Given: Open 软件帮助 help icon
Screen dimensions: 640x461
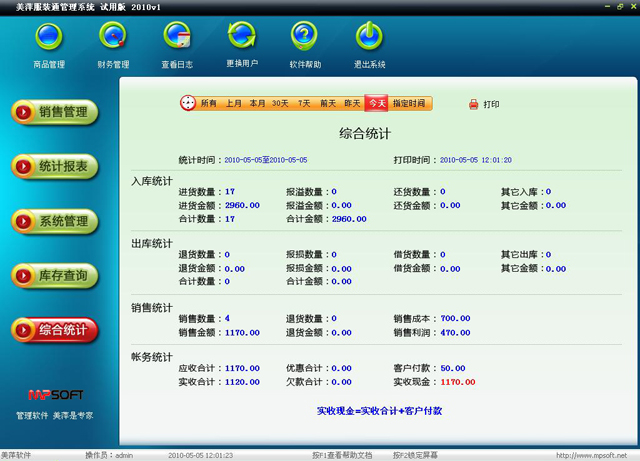Looking at the screenshot, I should 305,38.
